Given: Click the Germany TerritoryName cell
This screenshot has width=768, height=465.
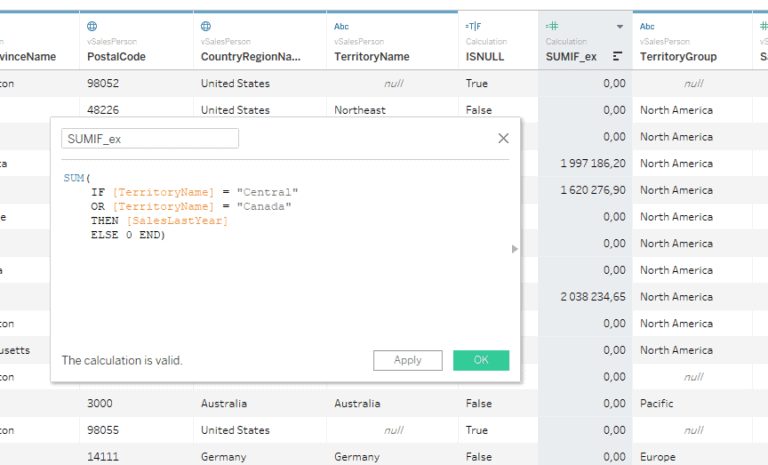Looking at the screenshot, I should (x=357, y=457).
